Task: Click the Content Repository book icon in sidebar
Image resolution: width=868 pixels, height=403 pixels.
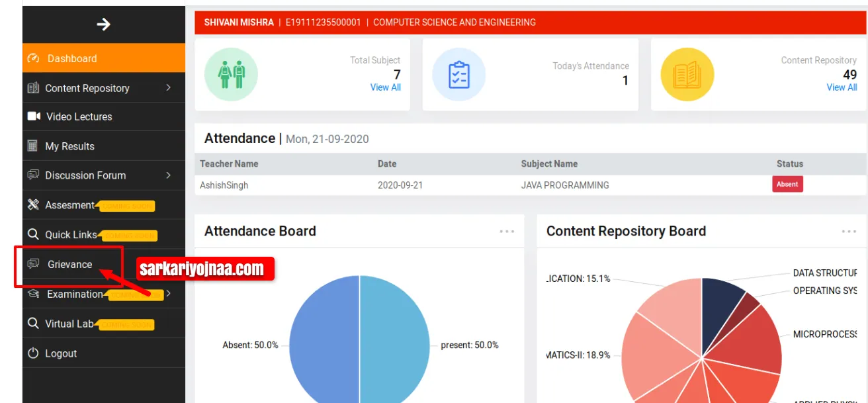Action: [33, 88]
